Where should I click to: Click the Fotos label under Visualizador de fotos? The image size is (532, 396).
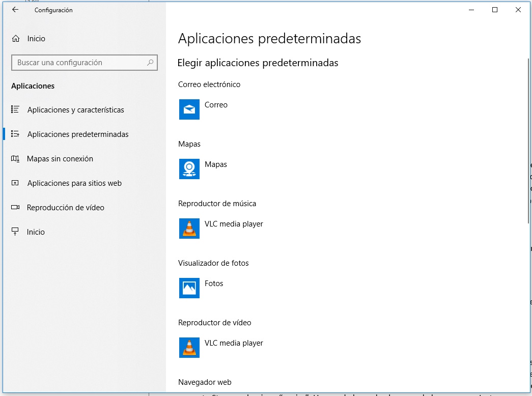pos(214,284)
